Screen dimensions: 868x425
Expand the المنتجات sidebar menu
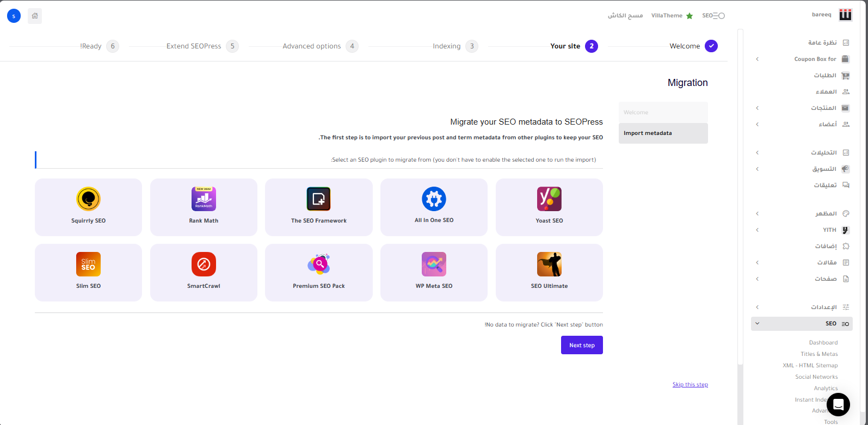[x=757, y=108]
